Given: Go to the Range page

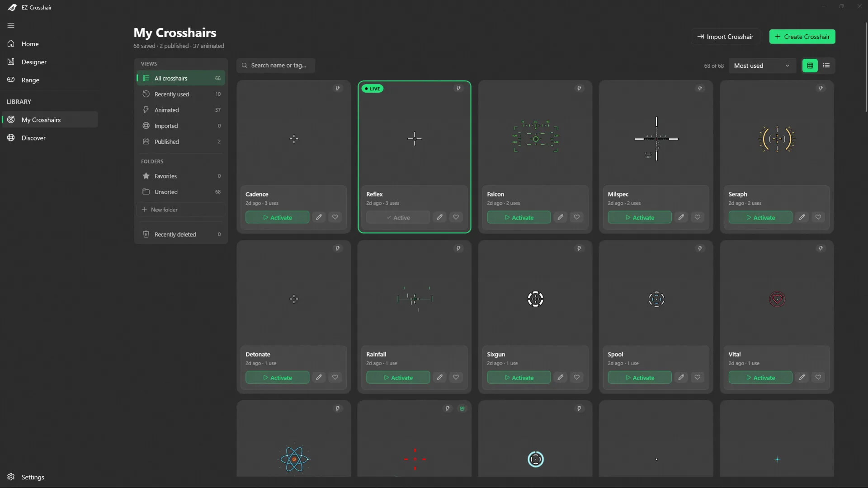Looking at the screenshot, I should point(49,80).
